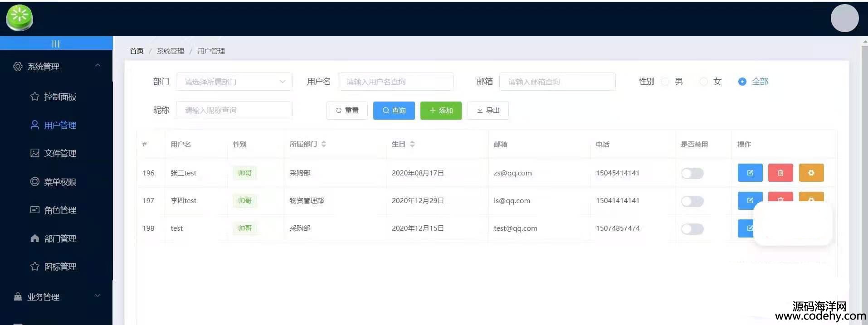Click the star icon beside 控制面板

tap(34, 96)
